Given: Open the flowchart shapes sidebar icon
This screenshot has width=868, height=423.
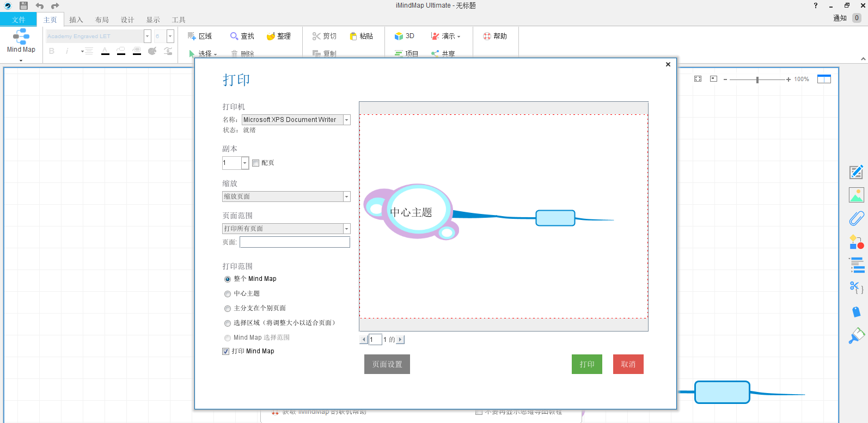Looking at the screenshot, I should 857,242.
